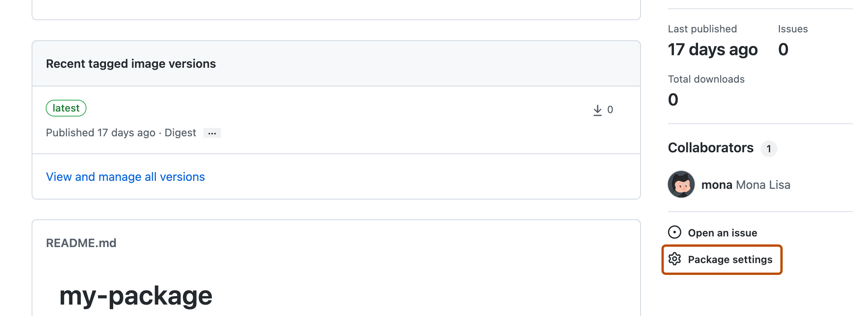Click the Package settings gear icon
This screenshot has width=868, height=316.
pos(674,259)
